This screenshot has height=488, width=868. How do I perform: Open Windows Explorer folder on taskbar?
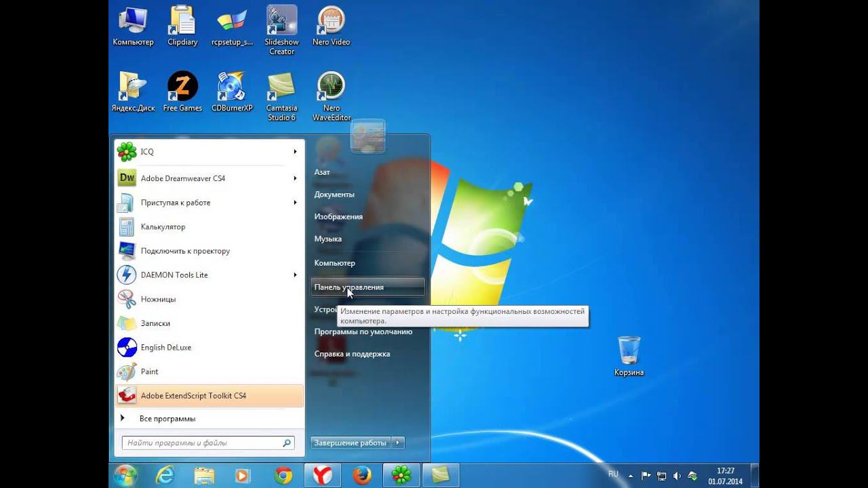pyautogui.click(x=204, y=476)
